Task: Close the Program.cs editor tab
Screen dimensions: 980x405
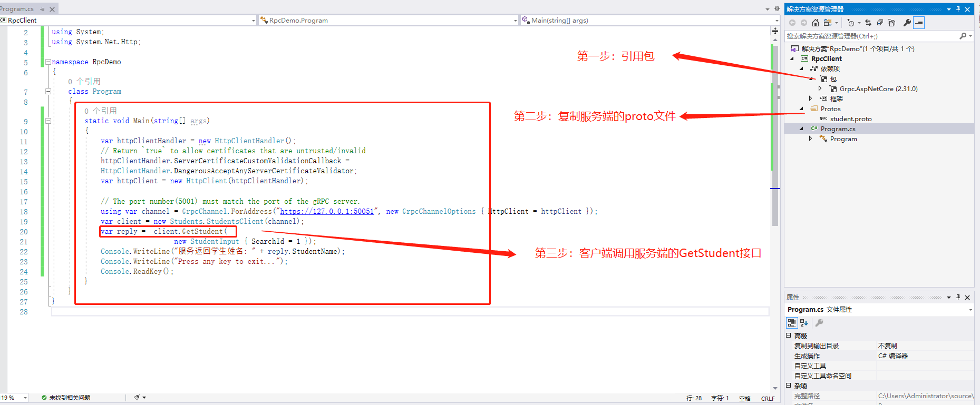Action: pos(52,9)
